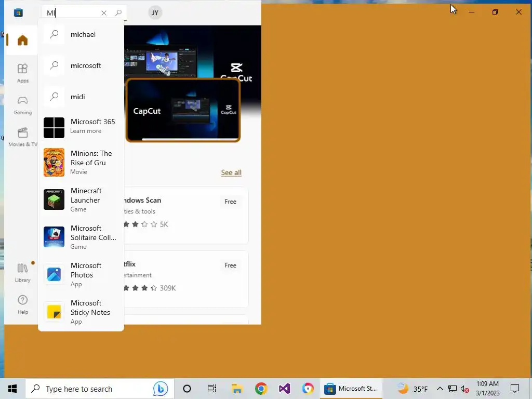The height and width of the screenshot is (399, 532).
Task: Open the Microsoft 365 suggestion
Action: point(81,128)
